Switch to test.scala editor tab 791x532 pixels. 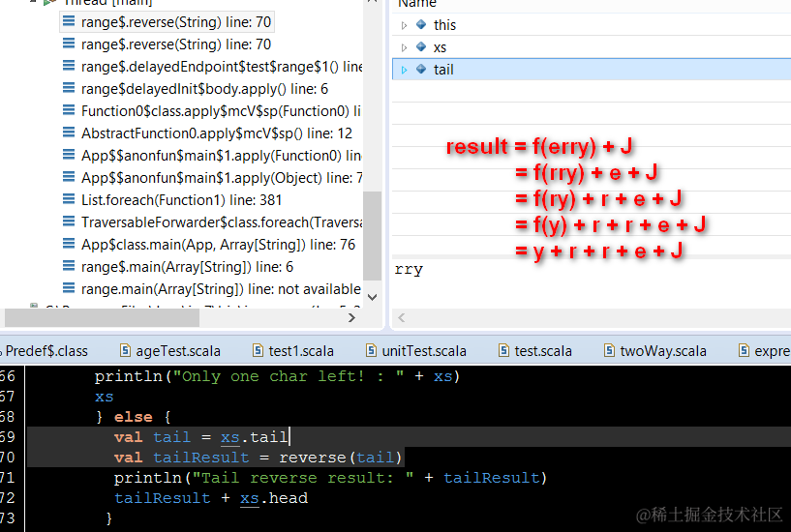(535, 350)
